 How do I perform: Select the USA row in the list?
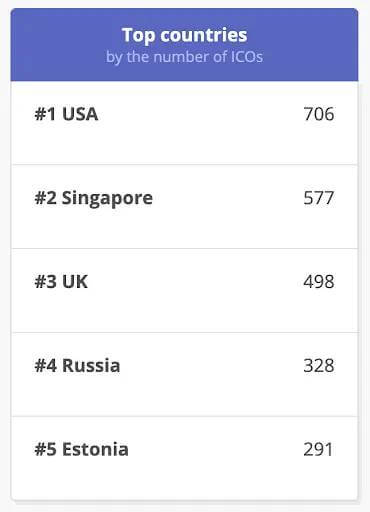click(x=184, y=123)
